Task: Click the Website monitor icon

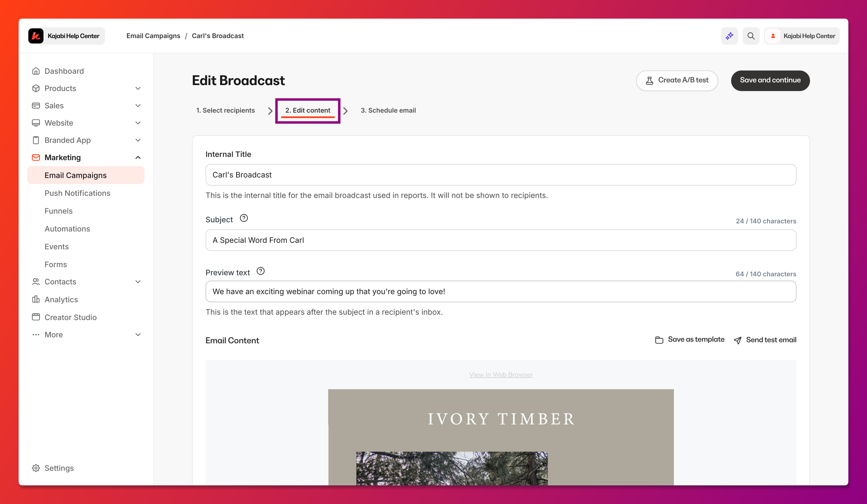Action: (x=36, y=123)
